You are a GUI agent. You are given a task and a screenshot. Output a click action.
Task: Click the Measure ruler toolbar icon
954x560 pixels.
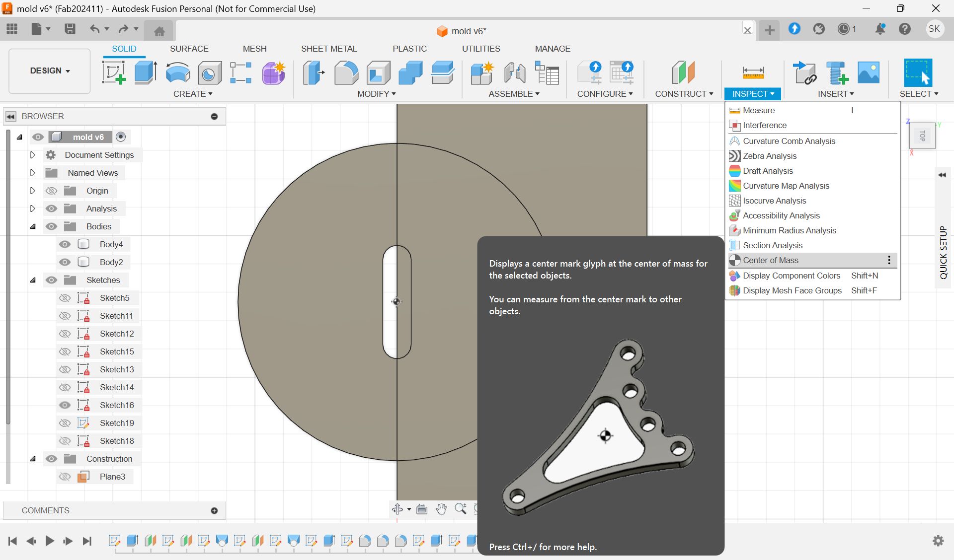pos(753,72)
